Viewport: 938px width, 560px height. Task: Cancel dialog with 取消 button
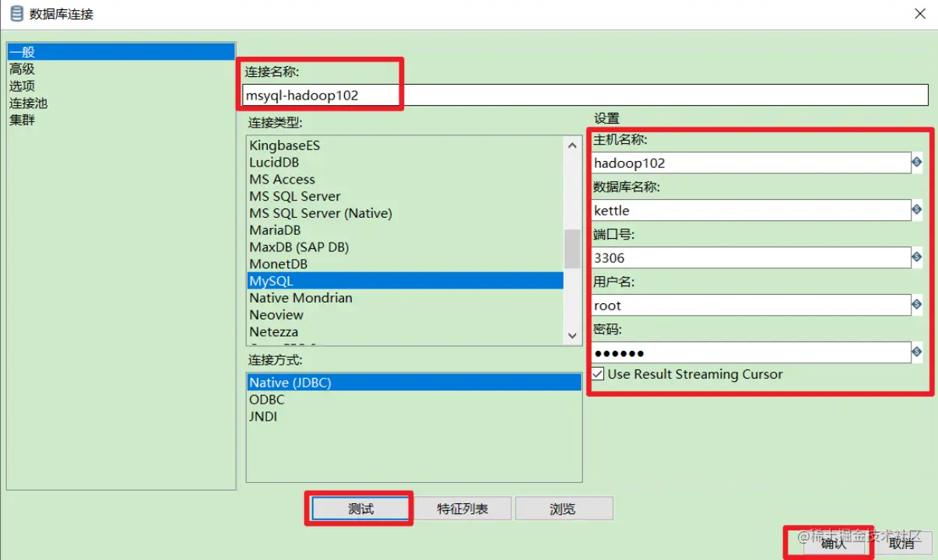[901, 543]
